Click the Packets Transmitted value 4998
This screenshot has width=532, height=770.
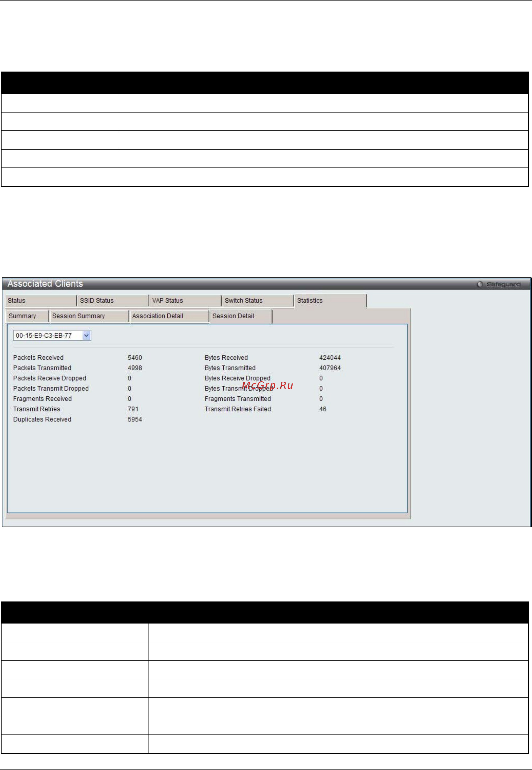[135, 368]
